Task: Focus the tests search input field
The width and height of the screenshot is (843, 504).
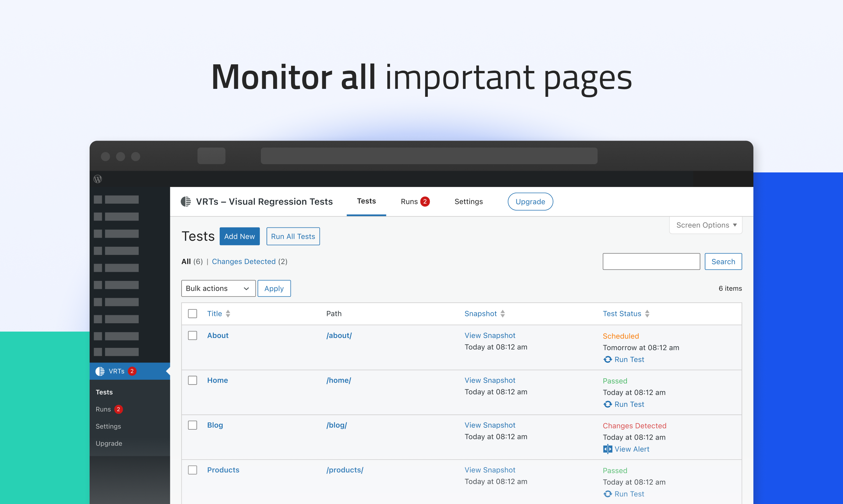Action: click(651, 262)
